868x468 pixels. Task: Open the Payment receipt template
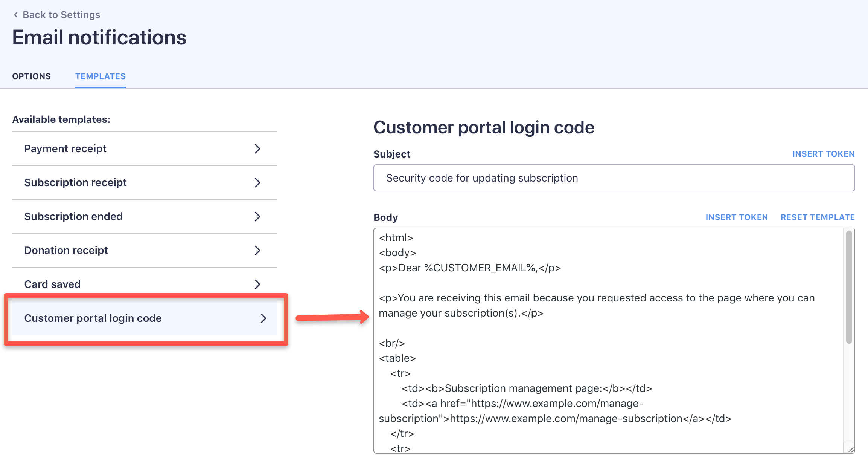click(x=65, y=149)
